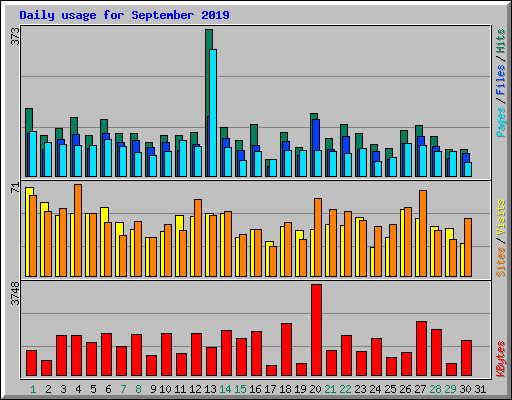Click day label '10' on x-axis
Image resolution: width=512 pixels, height=400 pixels.
(x=165, y=389)
